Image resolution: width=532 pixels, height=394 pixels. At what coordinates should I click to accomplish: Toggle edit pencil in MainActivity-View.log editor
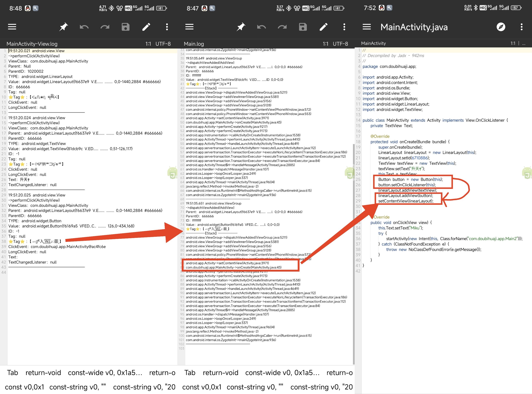(146, 27)
